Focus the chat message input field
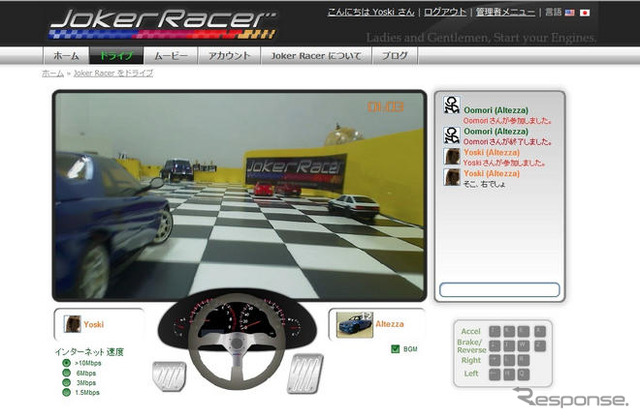This screenshot has height=419, width=640. 499,290
